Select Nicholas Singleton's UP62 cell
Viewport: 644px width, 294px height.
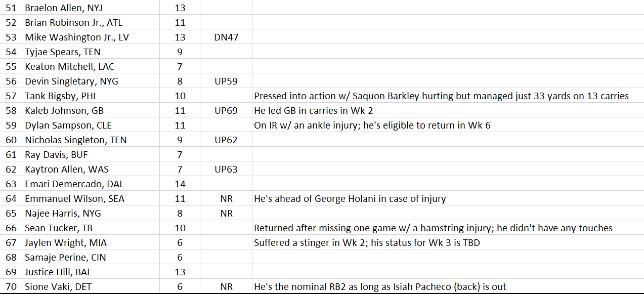tap(226, 140)
